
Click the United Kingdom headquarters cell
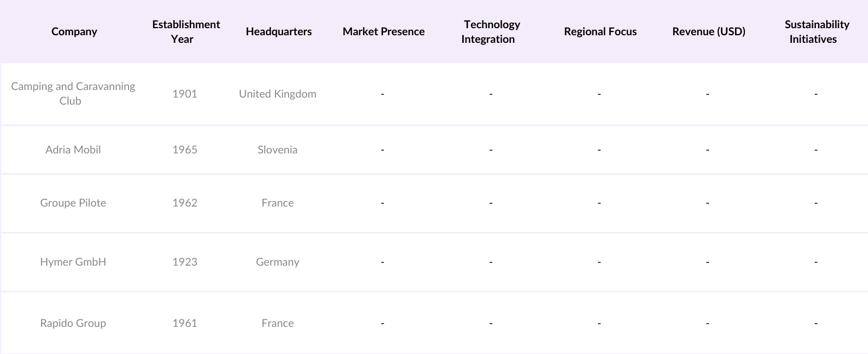click(x=277, y=94)
